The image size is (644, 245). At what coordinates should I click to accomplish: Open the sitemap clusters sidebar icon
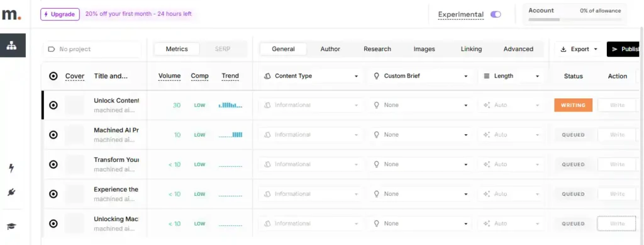click(12, 45)
